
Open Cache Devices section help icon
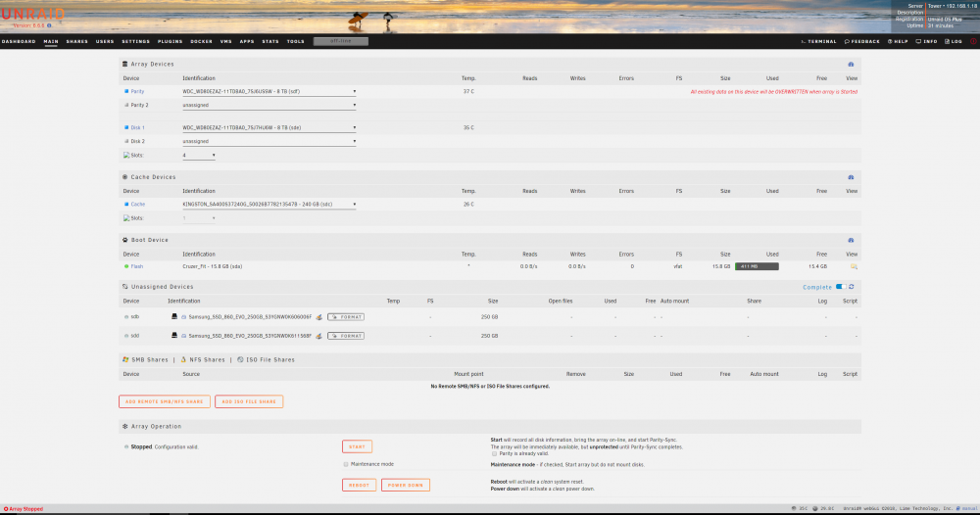[x=851, y=177]
